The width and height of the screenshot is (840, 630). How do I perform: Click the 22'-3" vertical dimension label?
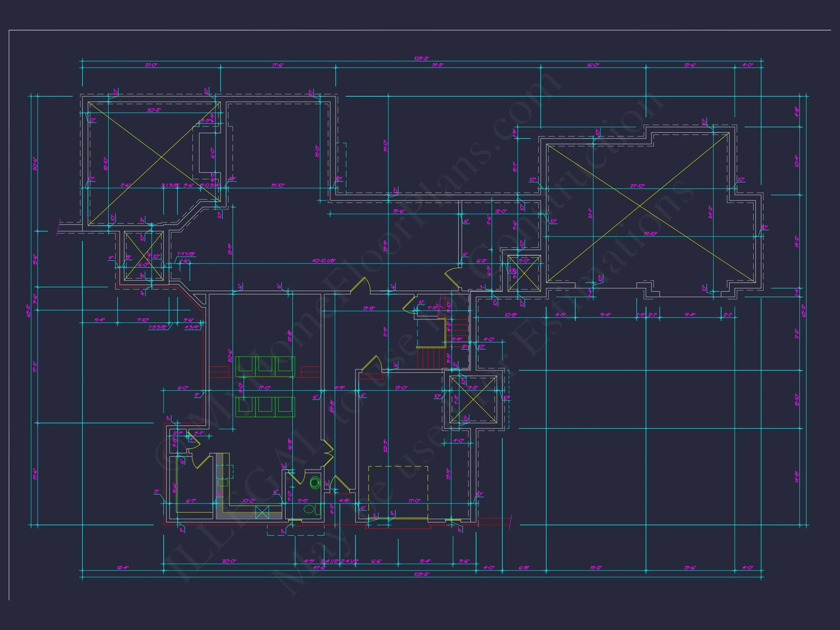tap(385, 446)
